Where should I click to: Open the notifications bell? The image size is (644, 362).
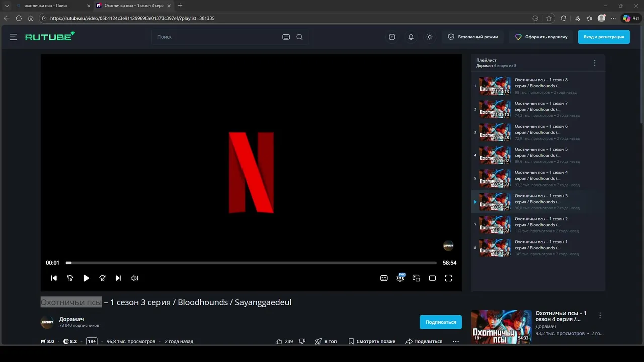[411, 37]
